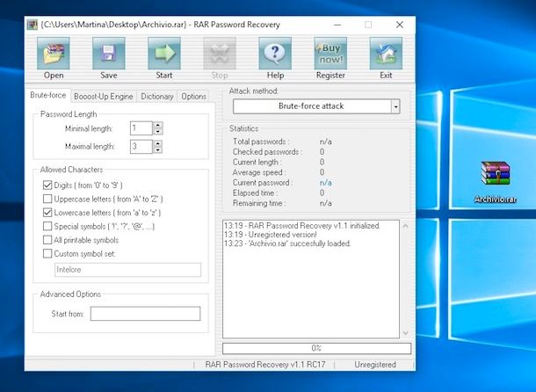Switch to the Brute-force tab

tap(47, 95)
